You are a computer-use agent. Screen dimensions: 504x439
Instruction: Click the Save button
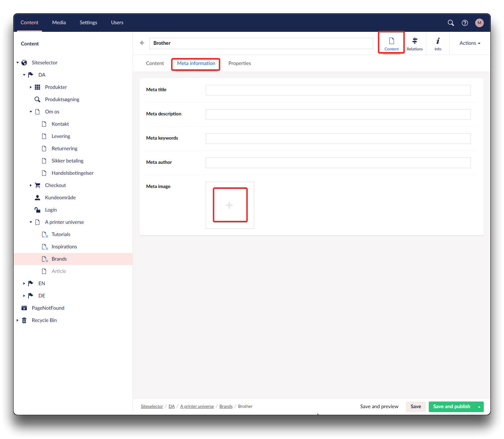416,407
